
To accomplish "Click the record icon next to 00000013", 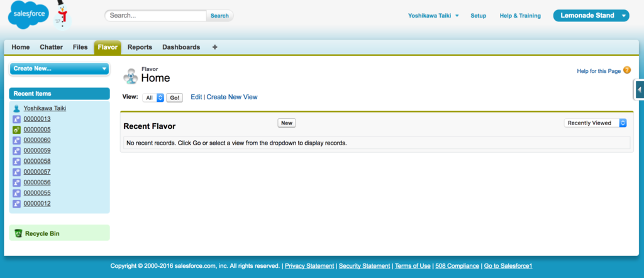I will (16, 119).
